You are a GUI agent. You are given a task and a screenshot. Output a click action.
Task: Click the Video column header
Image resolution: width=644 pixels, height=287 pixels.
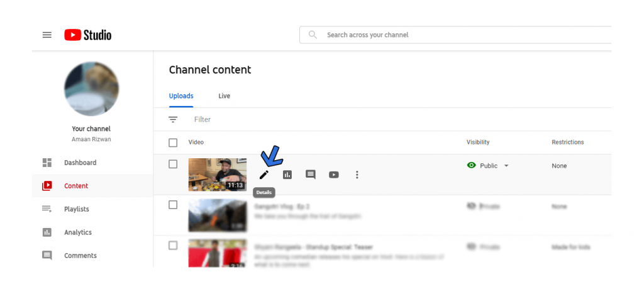click(196, 143)
